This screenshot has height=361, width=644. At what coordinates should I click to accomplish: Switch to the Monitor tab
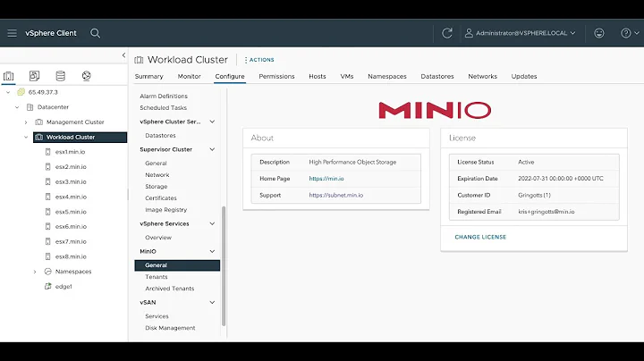tap(189, 76)
